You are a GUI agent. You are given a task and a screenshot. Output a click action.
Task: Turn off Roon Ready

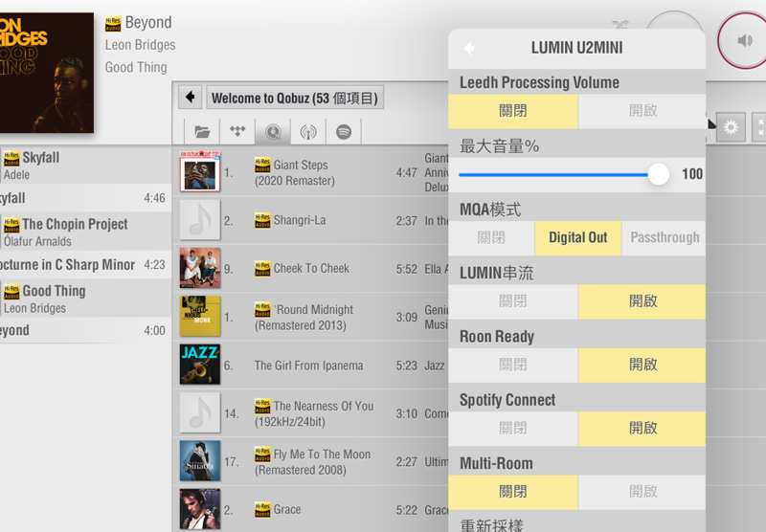coord(513,365)
